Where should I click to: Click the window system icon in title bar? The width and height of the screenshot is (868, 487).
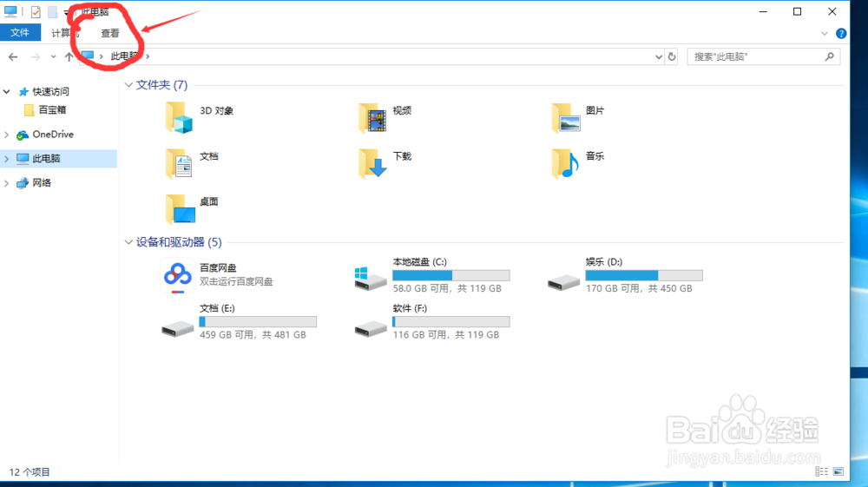10,11
